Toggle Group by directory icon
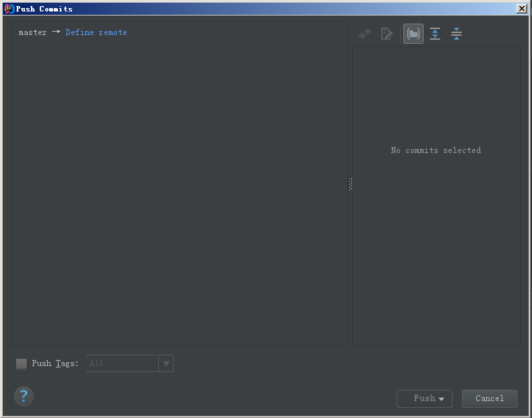 click(x=413, y=34)
